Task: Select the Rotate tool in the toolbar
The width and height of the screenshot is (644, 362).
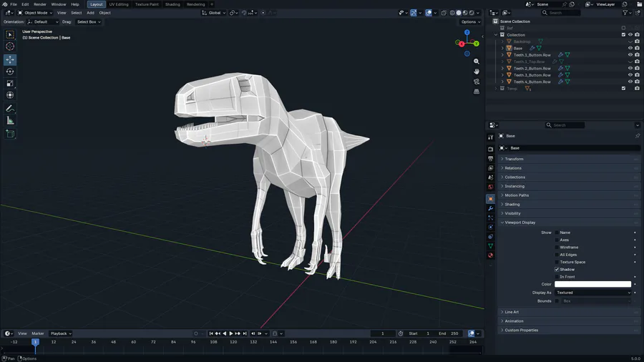Action: pos(10,72)
